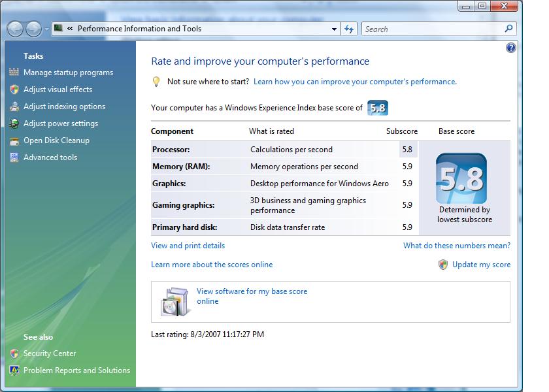549x392 pixels.
Task: Open the address bar history dropdown
Action: click(334, 29)
